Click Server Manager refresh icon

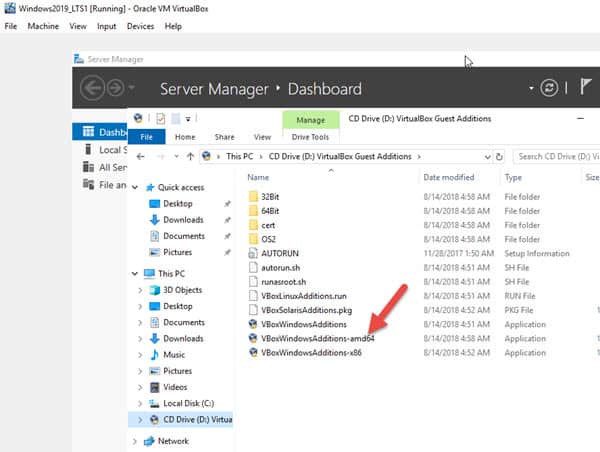[549, 88]
